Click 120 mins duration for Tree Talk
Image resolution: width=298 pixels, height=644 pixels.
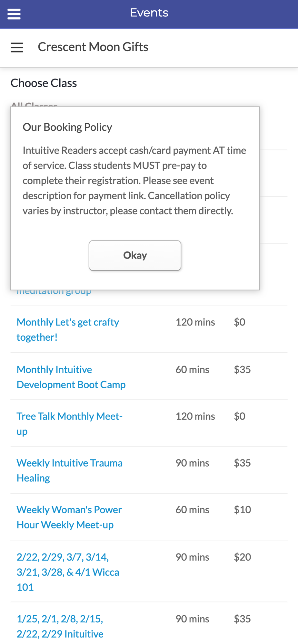pyautogui.click(x=195, y=416)
